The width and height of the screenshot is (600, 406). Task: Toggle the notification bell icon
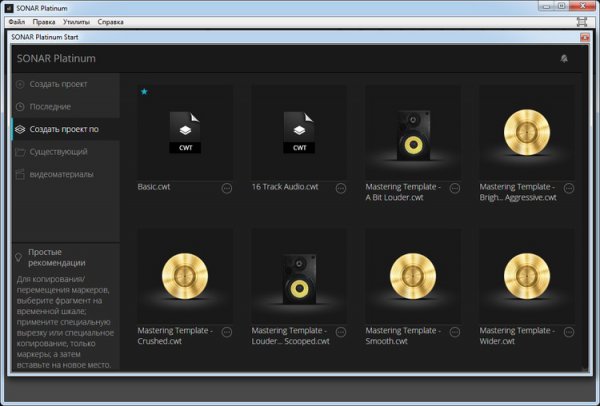(x=564, y=59)
